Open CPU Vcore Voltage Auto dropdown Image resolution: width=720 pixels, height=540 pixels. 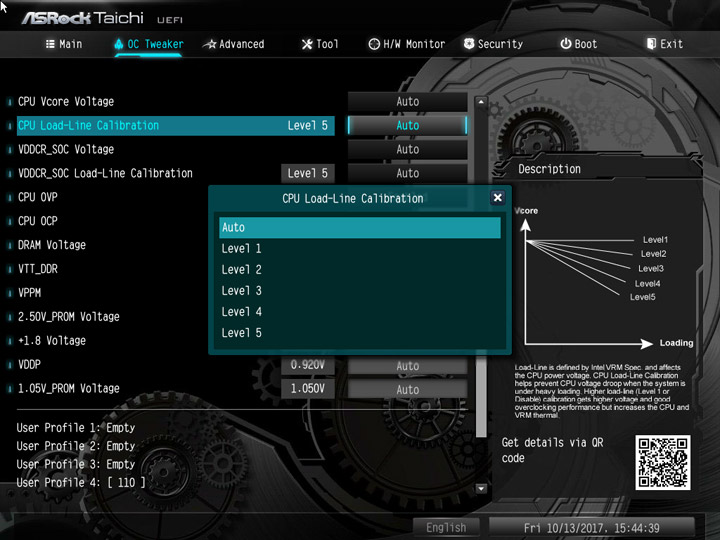407,101
